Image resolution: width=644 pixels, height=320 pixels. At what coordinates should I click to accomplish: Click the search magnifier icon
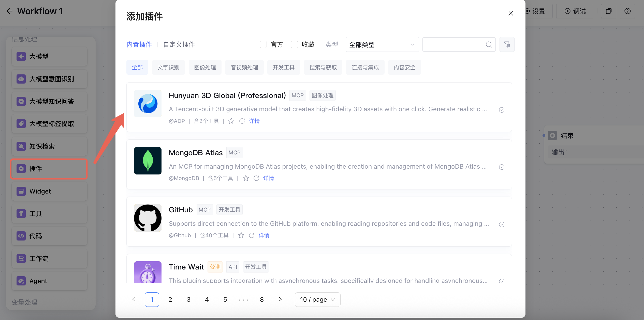tap(489, 45)
